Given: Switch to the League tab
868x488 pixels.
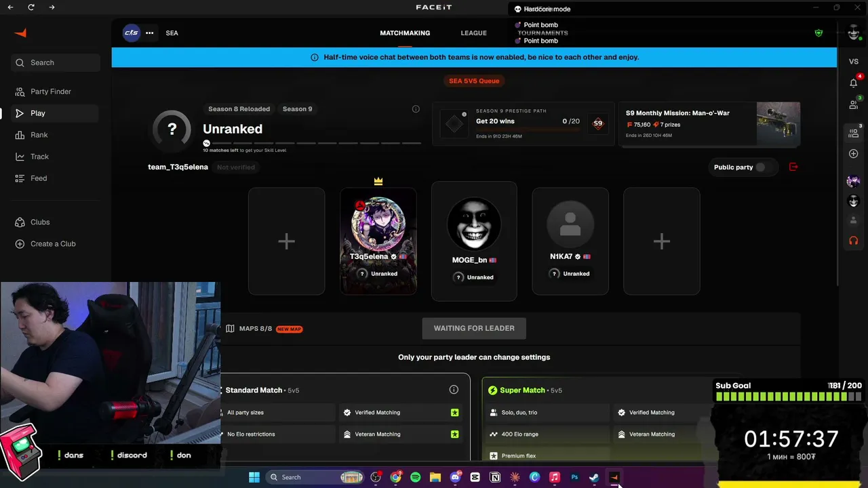Looking at the screenshot, I should tap(473, 33).
